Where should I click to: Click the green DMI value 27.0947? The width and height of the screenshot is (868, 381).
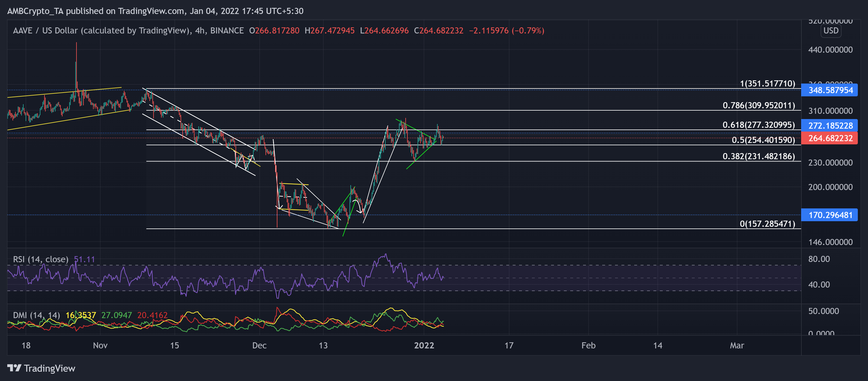coord(116,315)
